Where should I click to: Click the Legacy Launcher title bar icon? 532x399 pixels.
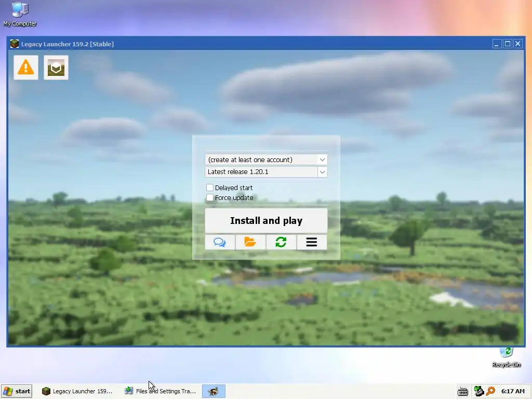14,44
